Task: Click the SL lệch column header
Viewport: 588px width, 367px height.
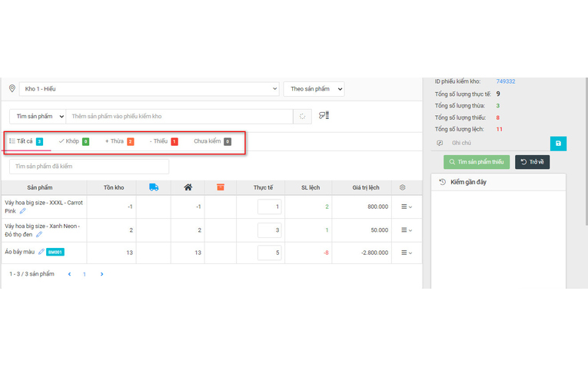Action: coord(311,187)
